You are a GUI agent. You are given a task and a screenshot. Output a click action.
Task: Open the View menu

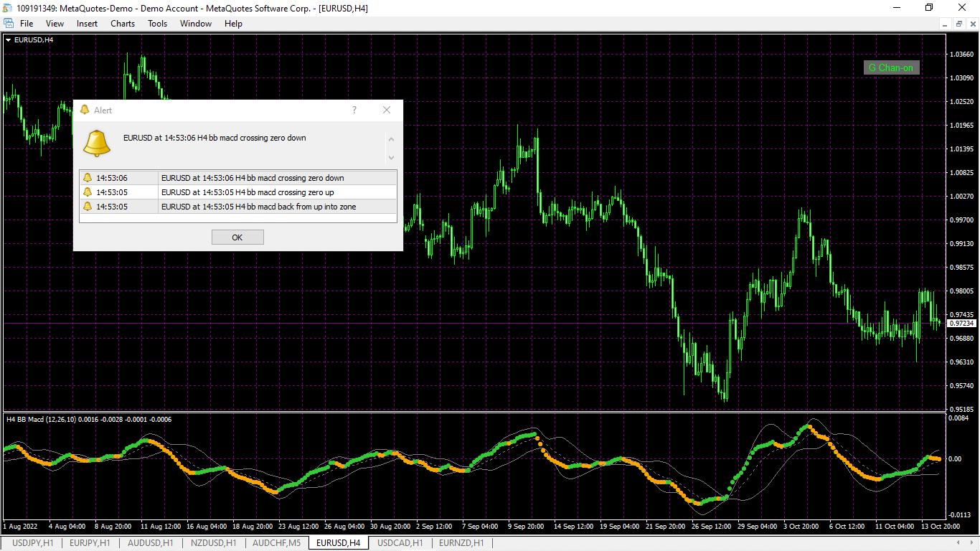pos(55,24)
